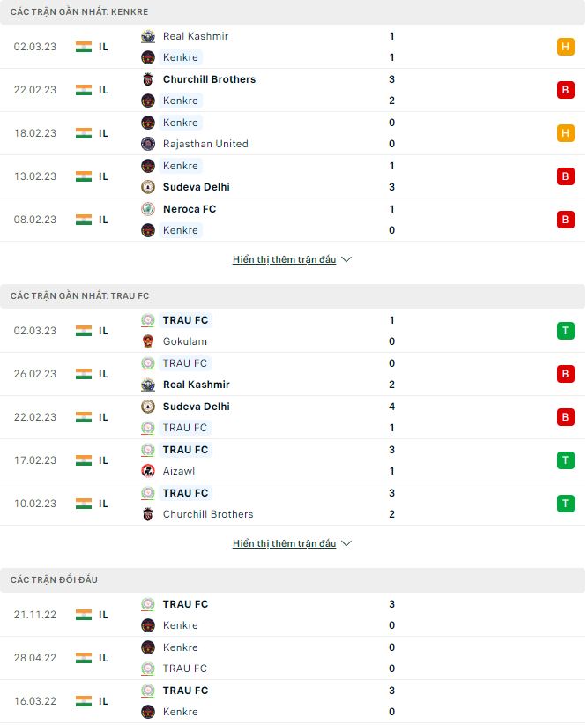Select the yellow H result badge for Real Kashmir match

click(x=565, y=46)
